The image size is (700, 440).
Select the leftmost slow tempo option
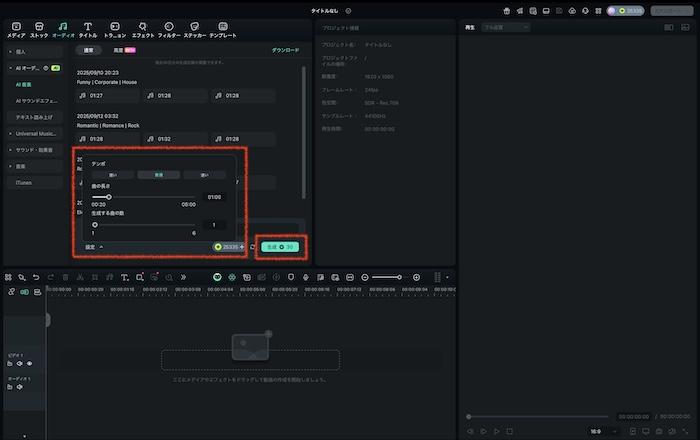tap(112, 175)
